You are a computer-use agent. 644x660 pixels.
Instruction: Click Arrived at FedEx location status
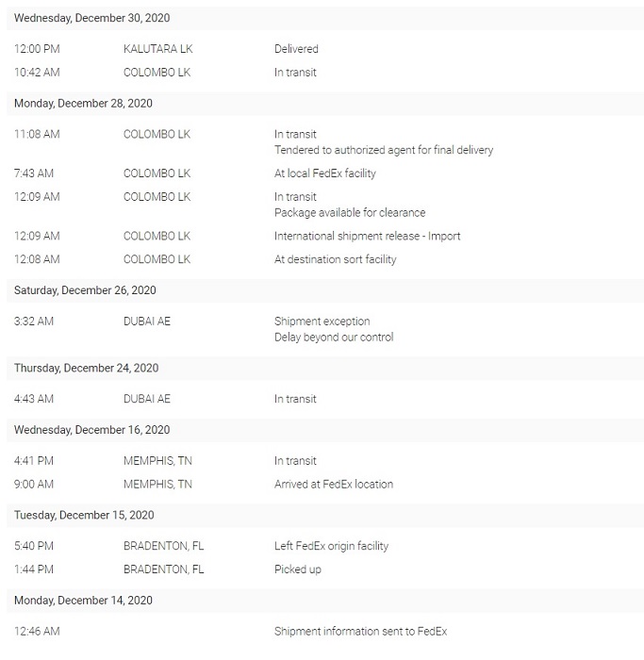[x=334, y=485]
